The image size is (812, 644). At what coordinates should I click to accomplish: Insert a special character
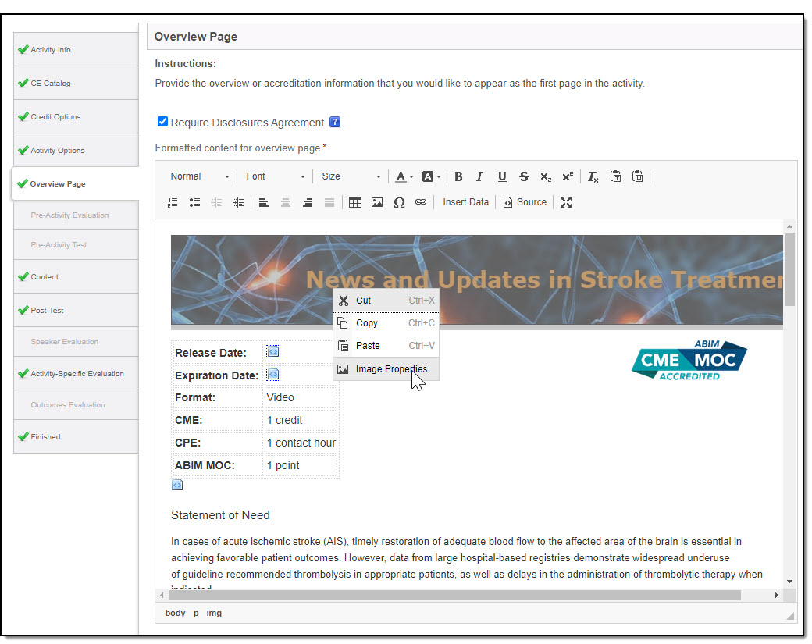pos(399,202)
